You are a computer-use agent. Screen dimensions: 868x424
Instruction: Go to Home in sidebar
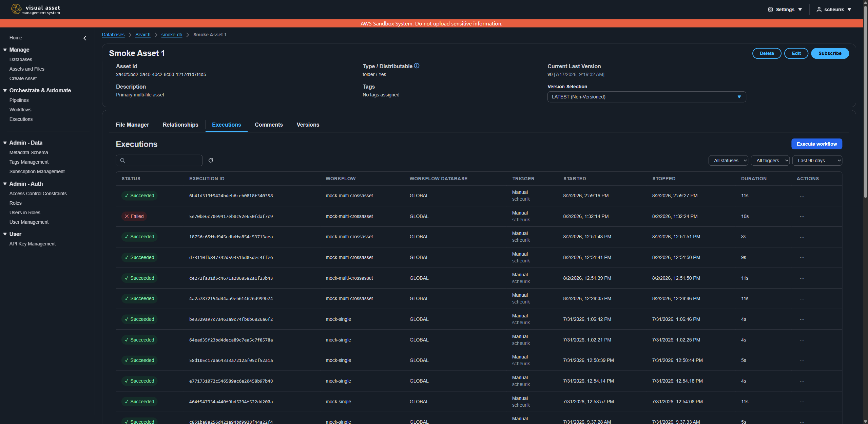click(x=16, y=38)
